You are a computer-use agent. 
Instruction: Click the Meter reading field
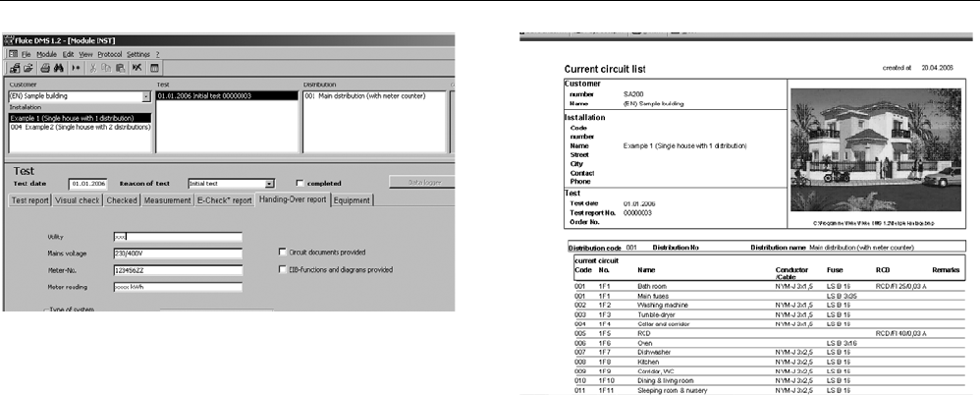tap(178, 288)
